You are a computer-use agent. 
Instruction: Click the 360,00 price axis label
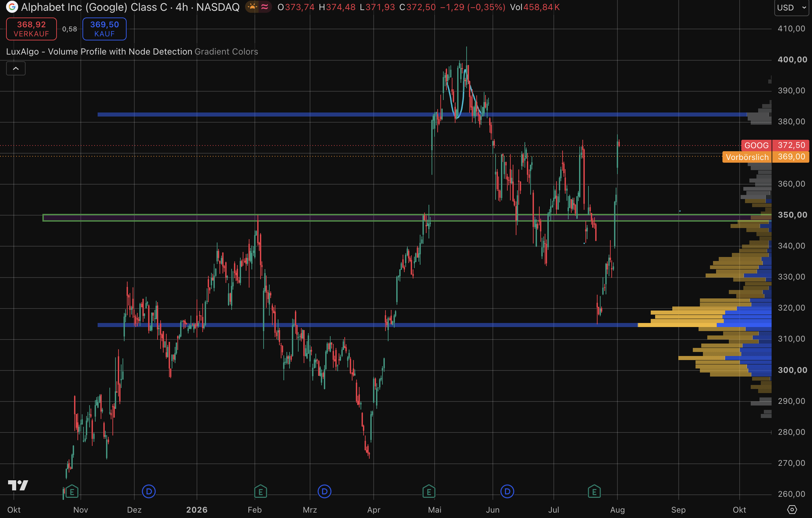pos(791,184)
